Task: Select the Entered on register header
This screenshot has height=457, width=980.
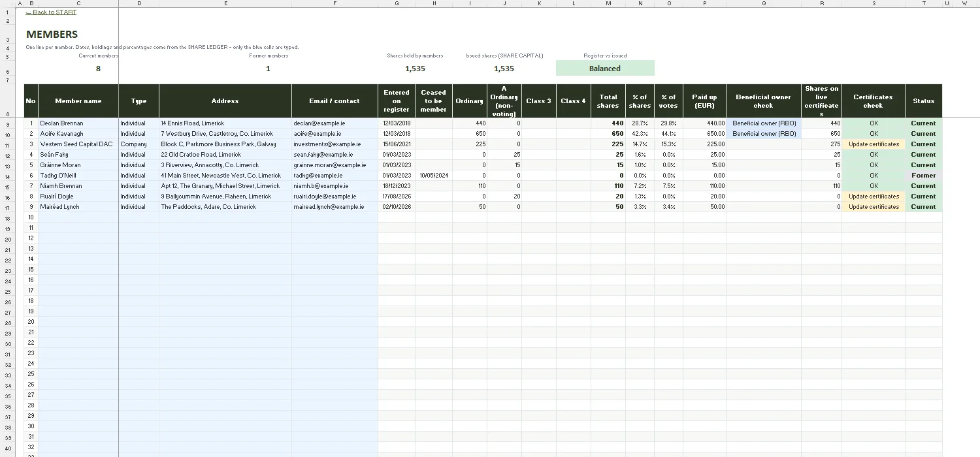Action: pos(397,101)
